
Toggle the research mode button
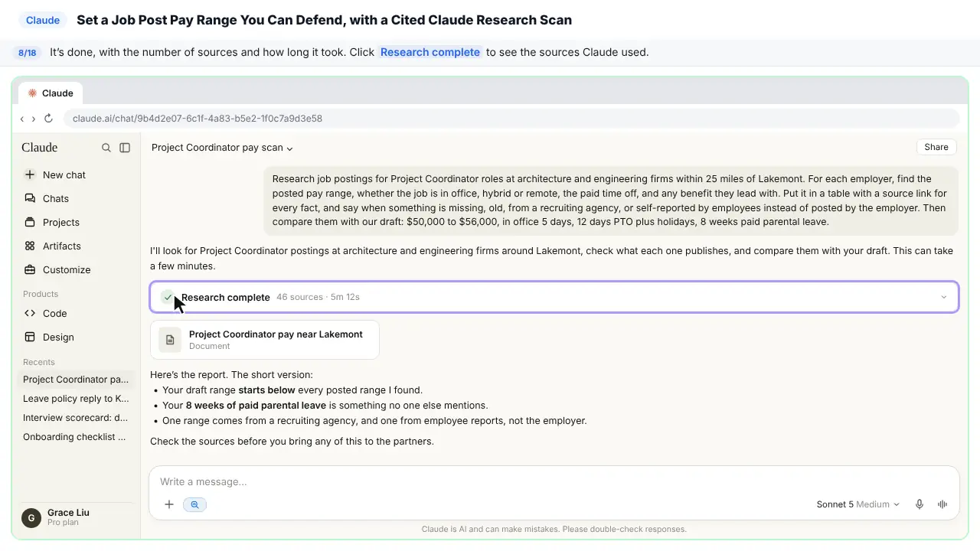tap(194, 504)
